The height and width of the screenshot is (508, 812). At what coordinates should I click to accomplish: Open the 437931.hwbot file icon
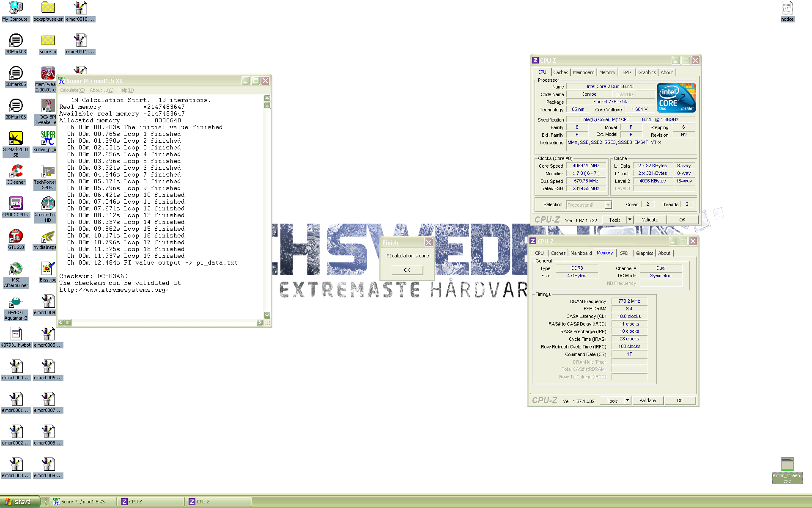16,337
